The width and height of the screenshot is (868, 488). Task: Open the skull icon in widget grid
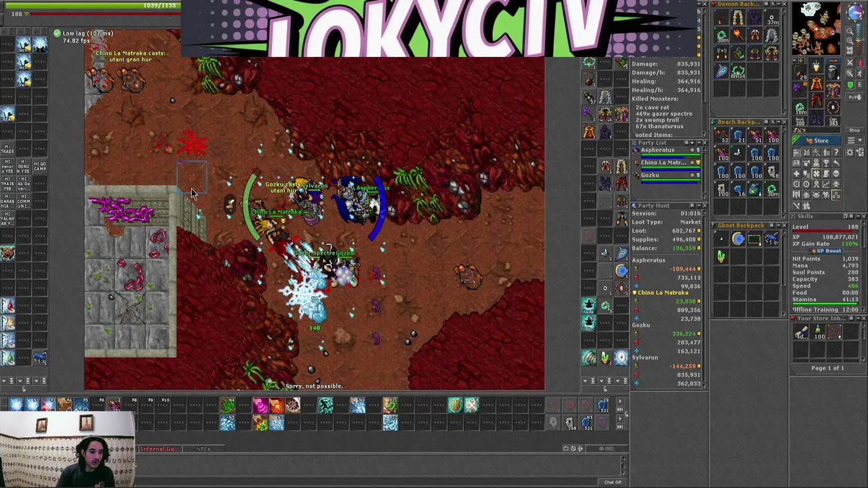836,174
